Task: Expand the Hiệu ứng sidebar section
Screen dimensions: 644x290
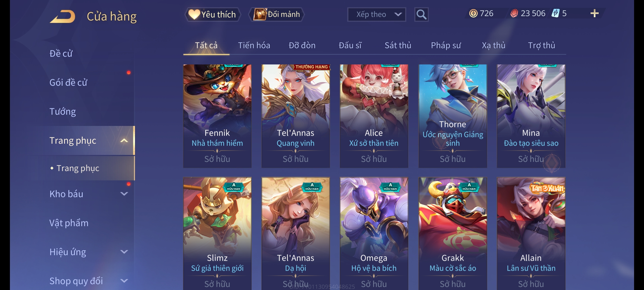Action: point(124,252)
